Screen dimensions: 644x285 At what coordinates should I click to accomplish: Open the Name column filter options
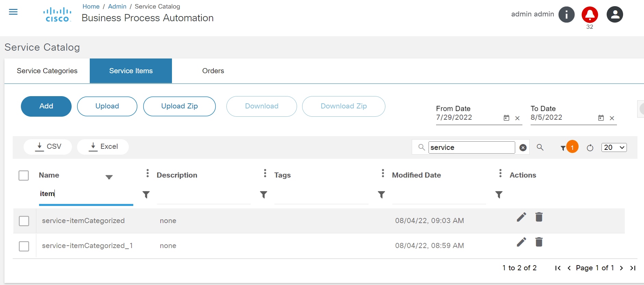click(146, 195)
